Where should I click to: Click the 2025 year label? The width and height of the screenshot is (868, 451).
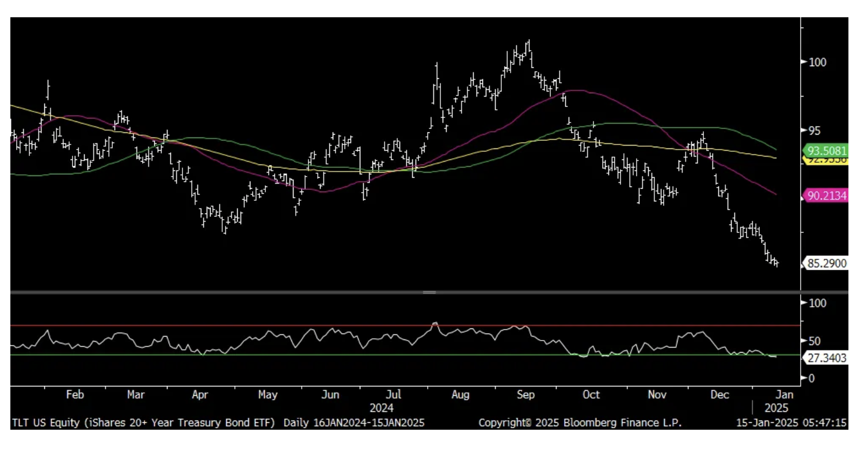(x=776, y=408)
